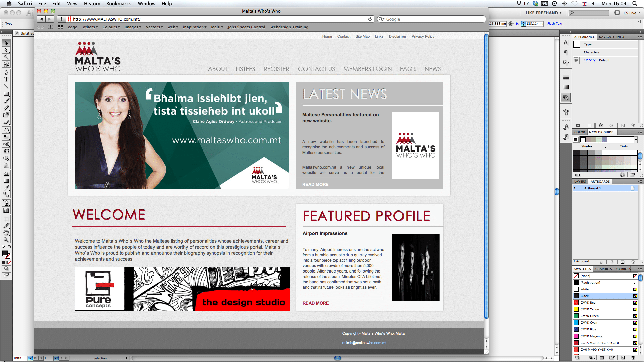
Task: Open the harmony rules dropdown in Color Guide
Action: coord(636,140)
